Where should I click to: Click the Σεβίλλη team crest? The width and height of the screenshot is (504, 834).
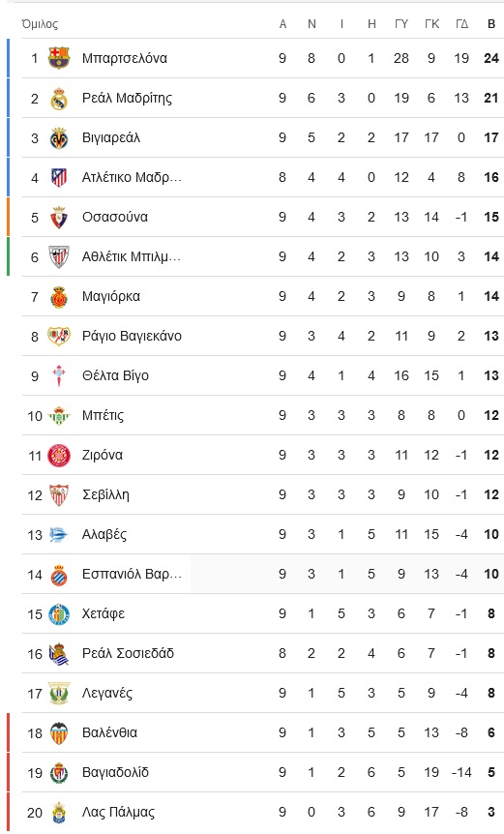click(x=59, y=494)
